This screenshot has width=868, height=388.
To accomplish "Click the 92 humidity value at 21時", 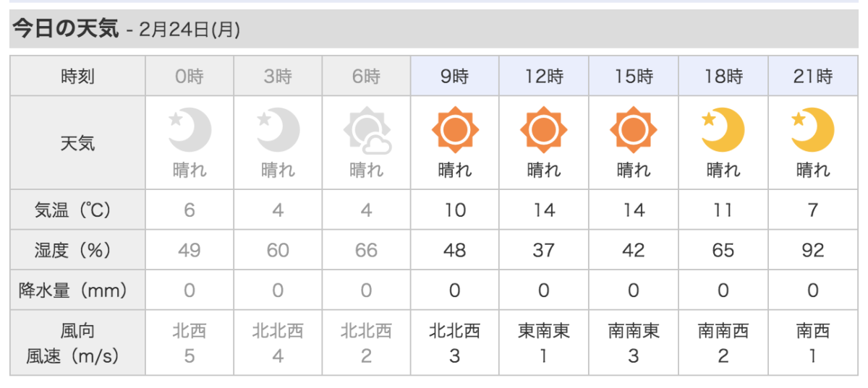I will point(813,251).
